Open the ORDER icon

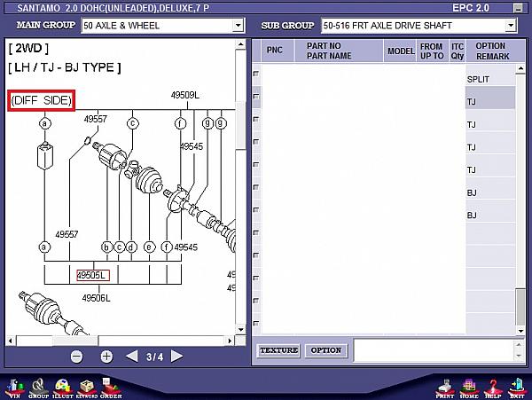[111, 388]
